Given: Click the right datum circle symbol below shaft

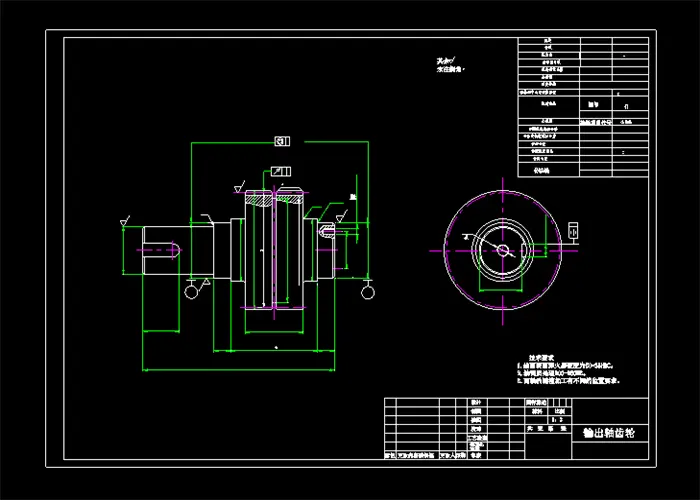Looking at the screenshot, I should pyautogui.click(x=369, y=292).
